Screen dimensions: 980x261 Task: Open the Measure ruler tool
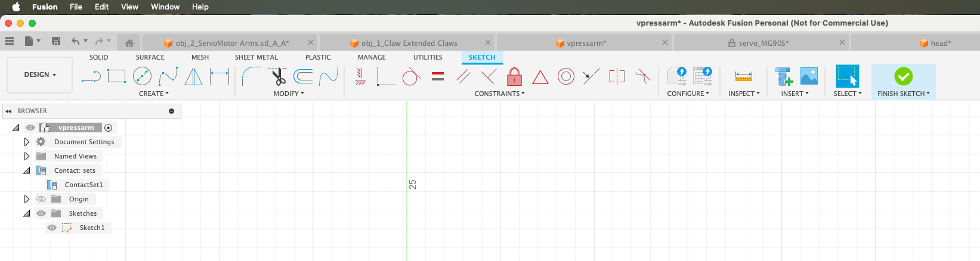pyautogui.click(x=743, y=76)
